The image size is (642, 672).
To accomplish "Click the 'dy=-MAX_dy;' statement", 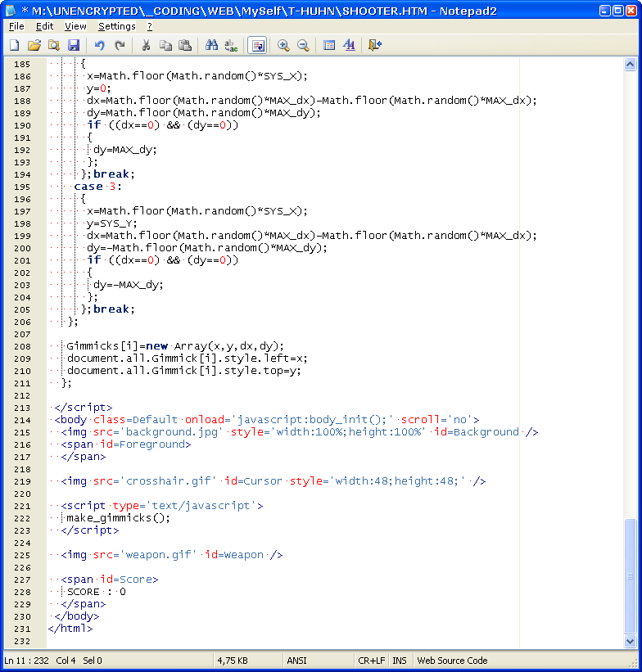I will pos(129,285).
